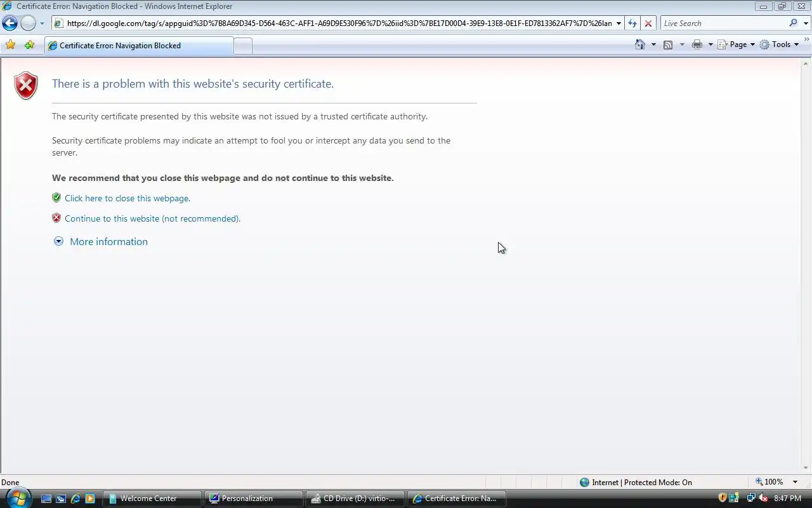Click the 100% zoom level button
Screen dimensions: 812x508
(x=769, y=482)
